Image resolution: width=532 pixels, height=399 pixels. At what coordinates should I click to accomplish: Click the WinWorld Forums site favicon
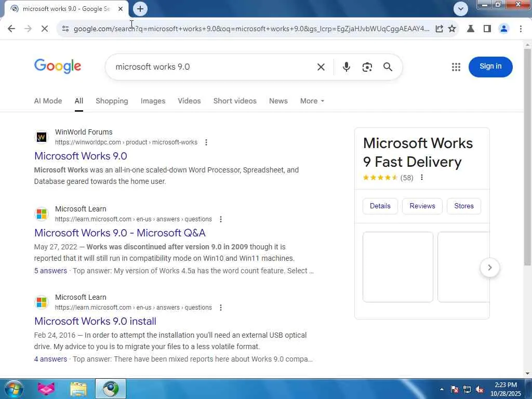[42, 137]
